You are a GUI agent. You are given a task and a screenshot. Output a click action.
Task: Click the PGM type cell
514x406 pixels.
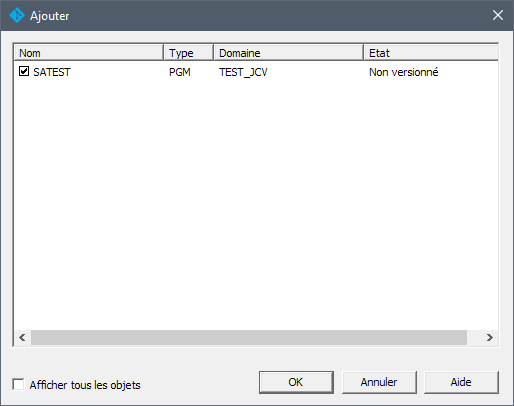pos(180,72)
